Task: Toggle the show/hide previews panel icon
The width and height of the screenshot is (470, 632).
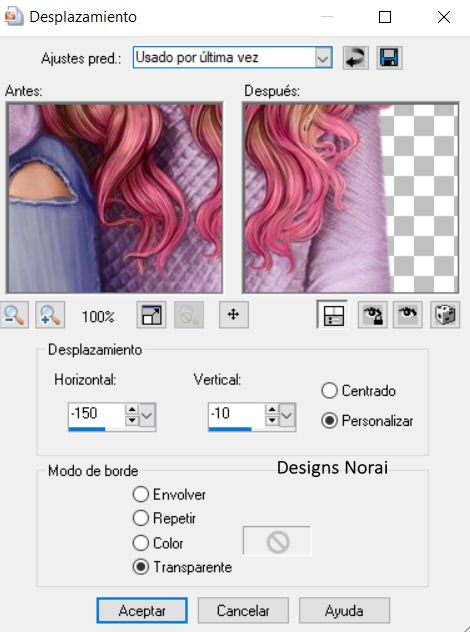Action: point(333,314)
